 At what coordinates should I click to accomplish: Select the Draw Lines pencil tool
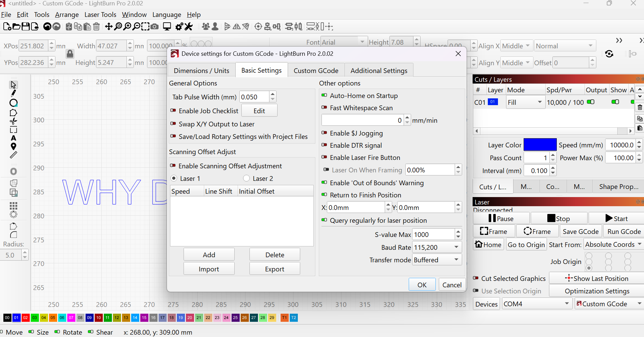click(14, 93)
